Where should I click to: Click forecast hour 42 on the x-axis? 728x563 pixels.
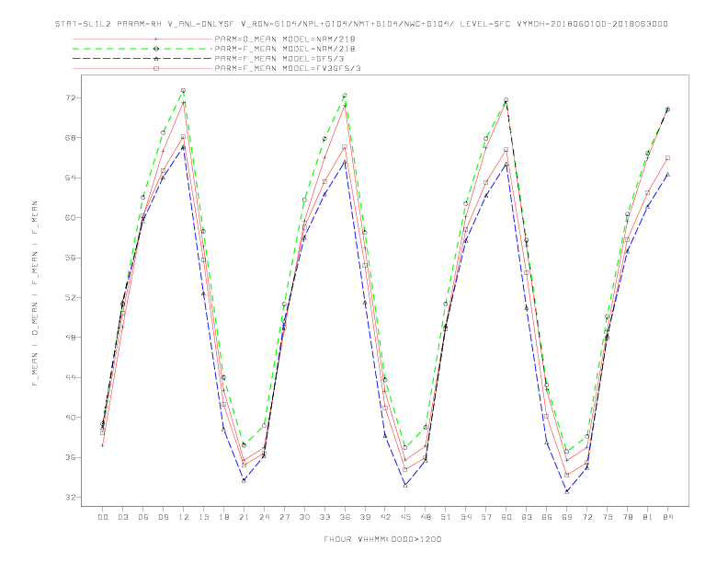[385, 517]
